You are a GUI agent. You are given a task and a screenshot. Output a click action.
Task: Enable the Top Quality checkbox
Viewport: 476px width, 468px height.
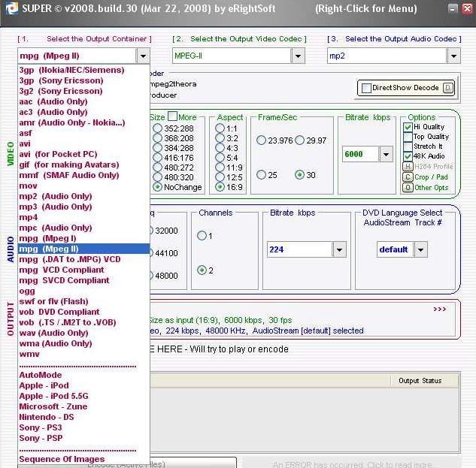408,137
